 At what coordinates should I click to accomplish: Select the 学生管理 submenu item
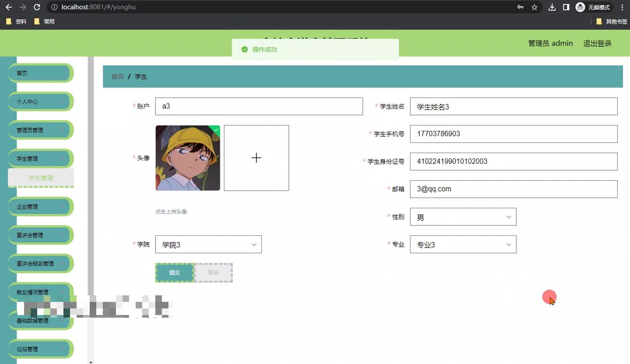[x=41, y=178]
